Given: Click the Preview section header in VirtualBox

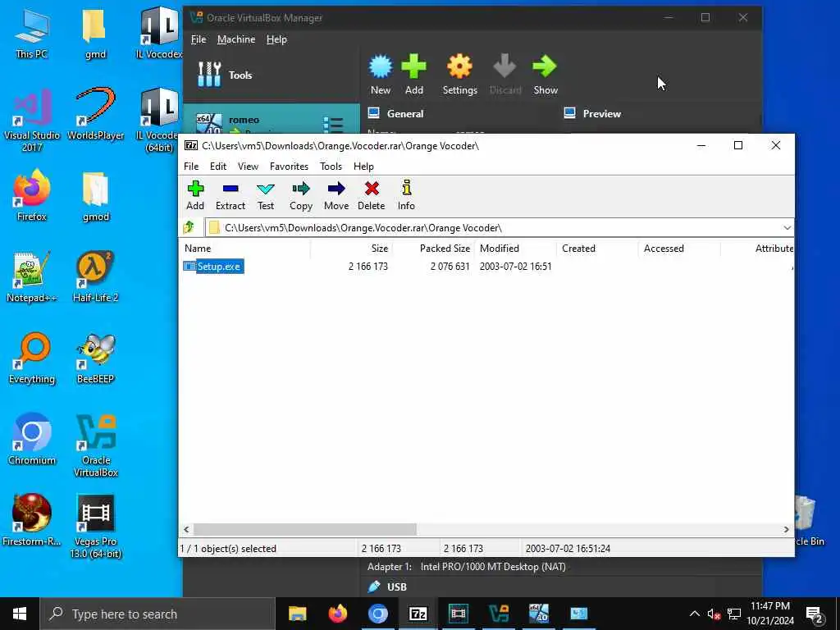Looking at the screenshot, I should [592, 113].
